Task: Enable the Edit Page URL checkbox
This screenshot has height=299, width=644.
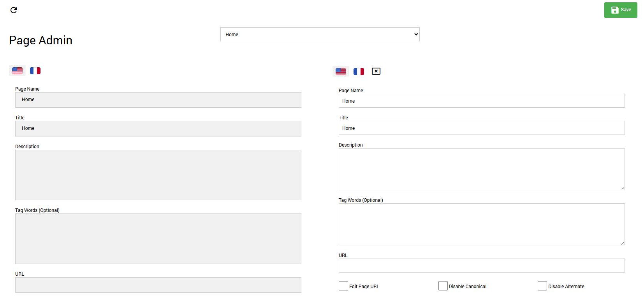Action: tap(343, 286)
